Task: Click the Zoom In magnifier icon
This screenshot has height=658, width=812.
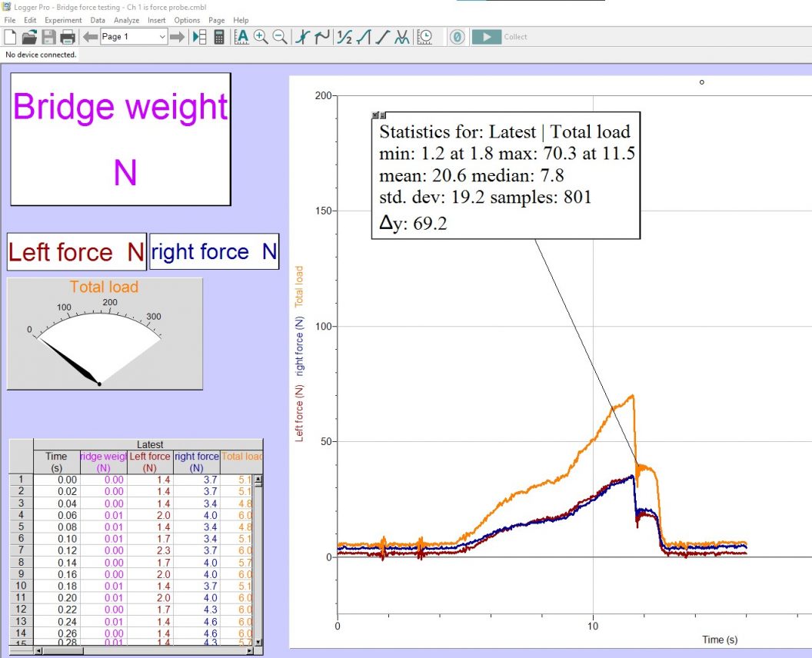Action: [x=262, y=37]
